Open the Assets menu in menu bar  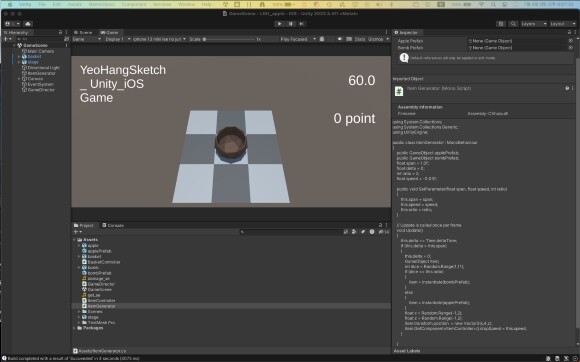(x=75, y=4)
